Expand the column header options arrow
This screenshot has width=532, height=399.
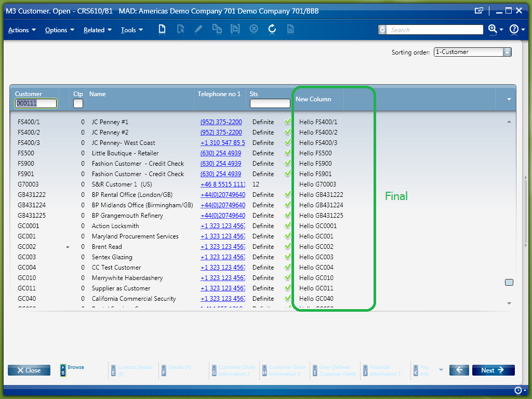pyautogui.click(x=509, y=99)
